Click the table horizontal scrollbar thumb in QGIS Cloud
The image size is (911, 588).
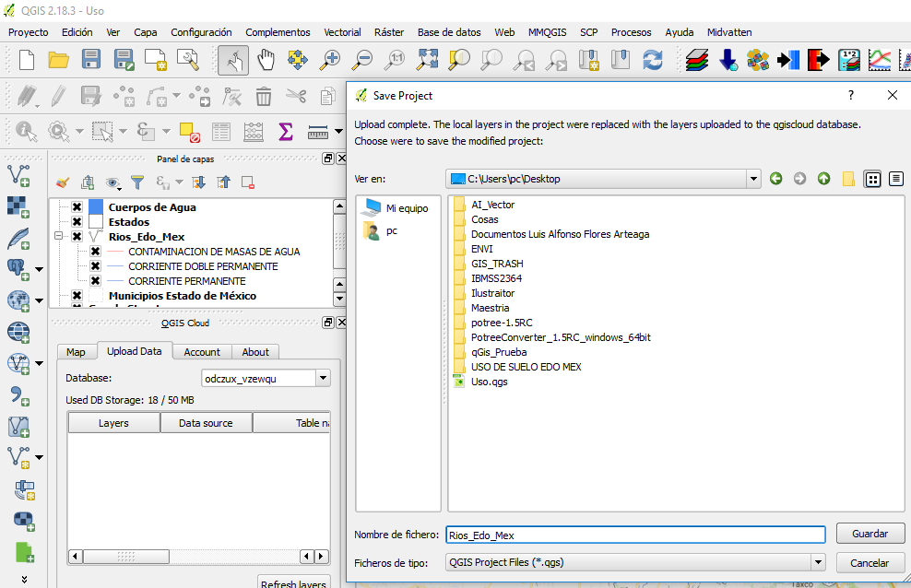click(126, 557)
